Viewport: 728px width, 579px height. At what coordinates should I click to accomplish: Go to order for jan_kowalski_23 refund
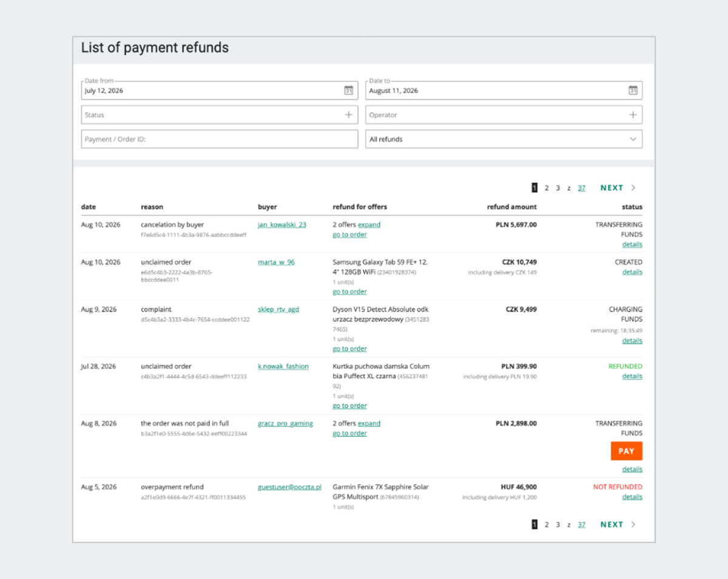pyautogui.click(x=349, y=235)
